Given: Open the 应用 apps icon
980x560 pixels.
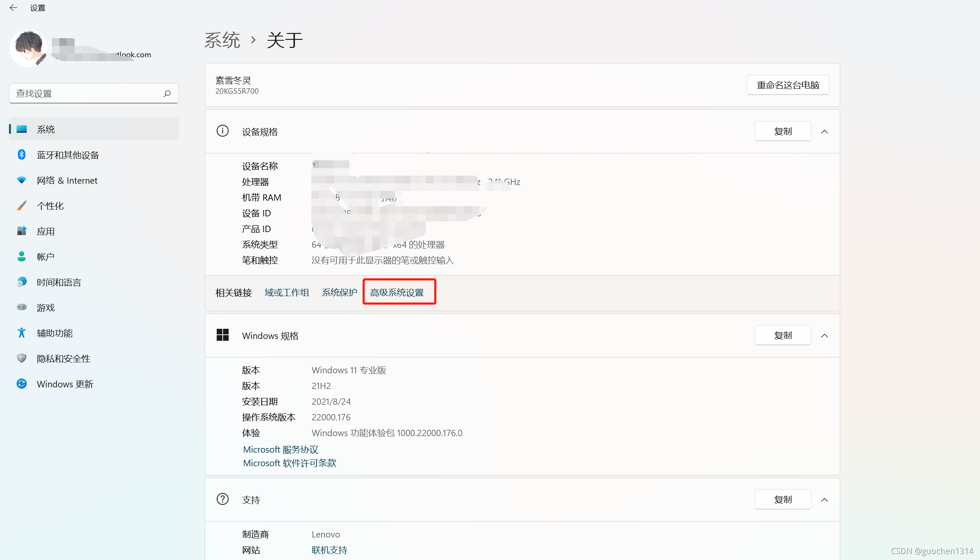Looking at the screenshot, I should click(x=22, y=231).
